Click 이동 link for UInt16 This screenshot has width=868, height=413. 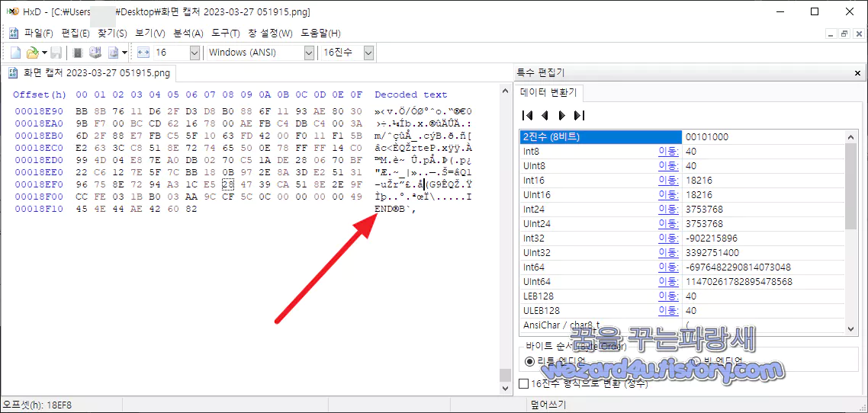pos(669,194)
